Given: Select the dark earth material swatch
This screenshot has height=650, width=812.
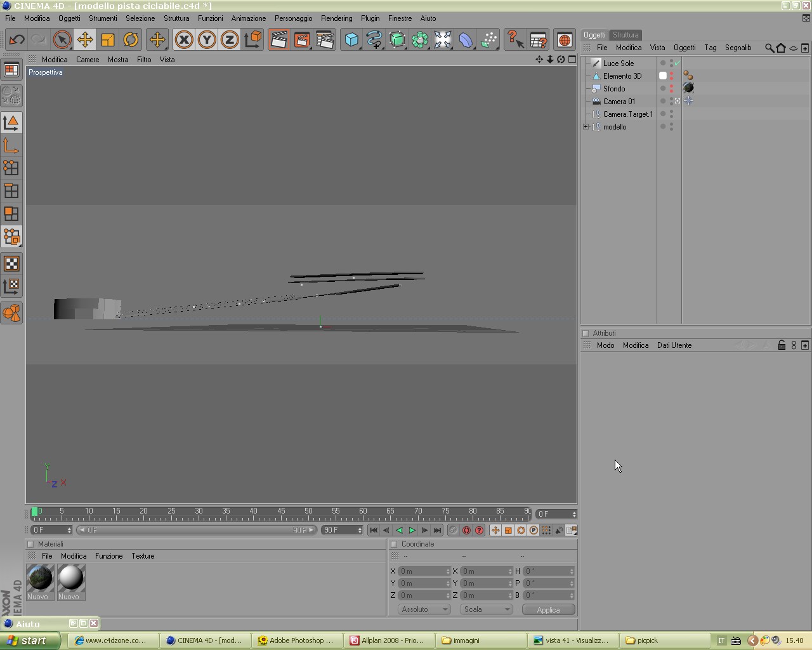Looking at the screenshot, I should click(40, 578).
